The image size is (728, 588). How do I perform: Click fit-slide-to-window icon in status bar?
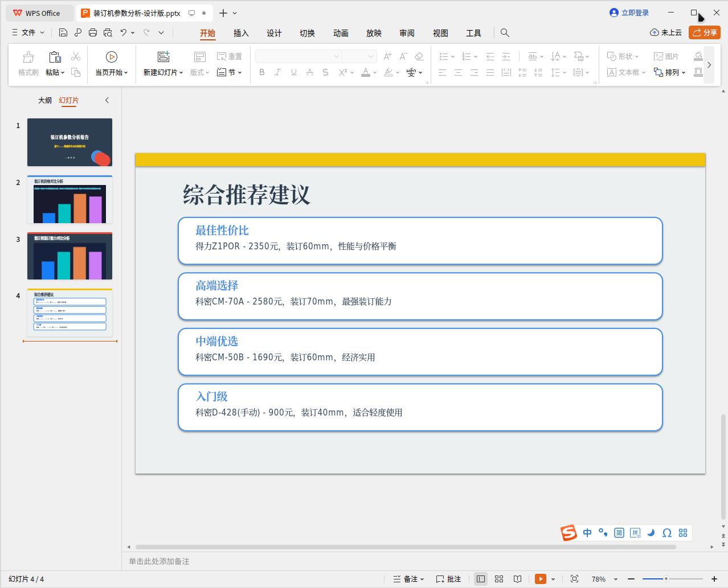click(574, 579)
